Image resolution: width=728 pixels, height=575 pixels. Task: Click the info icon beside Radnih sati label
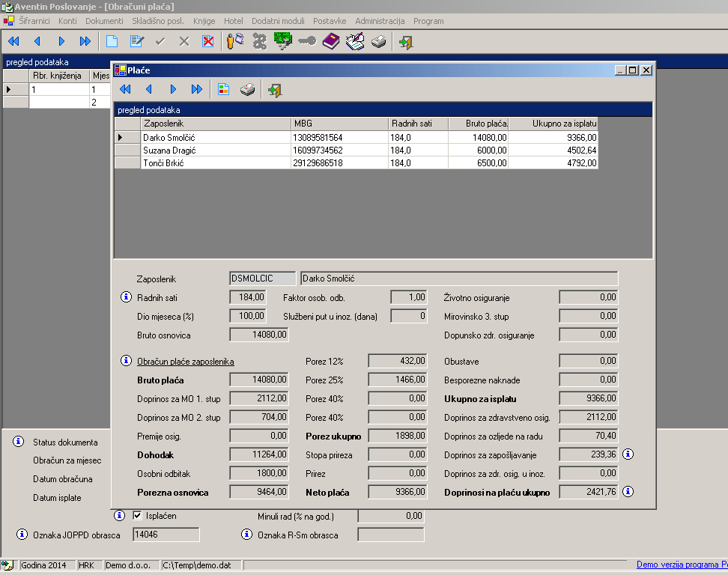[x=126, y=297]
